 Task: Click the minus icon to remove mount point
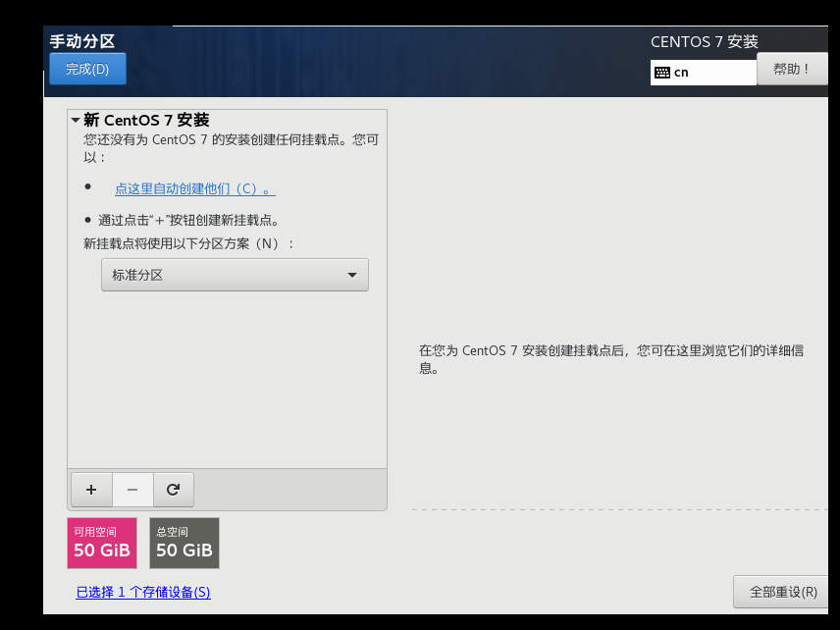coord(132,490)
